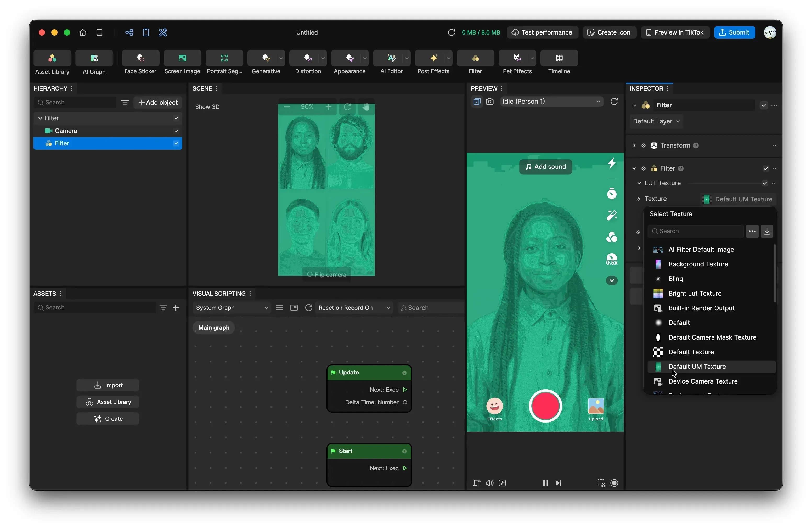Mute the preview sound

click(x=490, y=483)
